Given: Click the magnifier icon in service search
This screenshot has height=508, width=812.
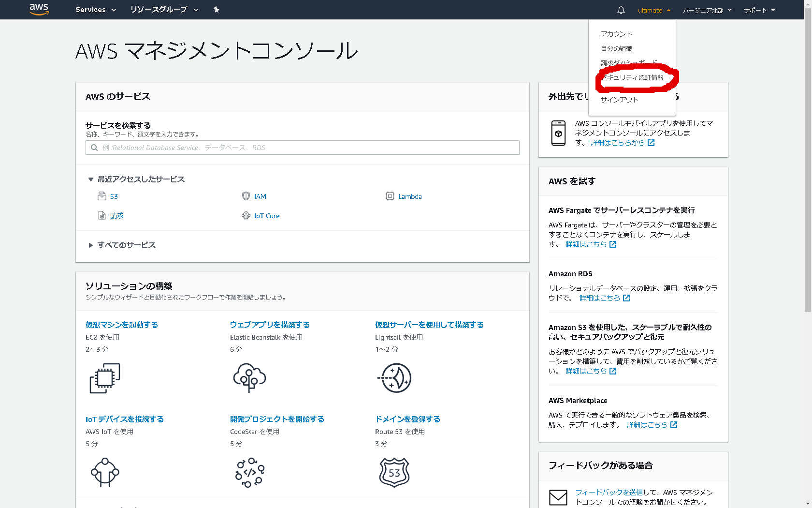Looking at the screenshot, I should click(x=94, y=148).
